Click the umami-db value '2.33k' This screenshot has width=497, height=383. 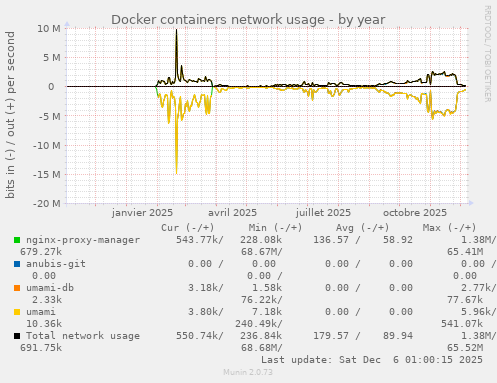pos(47,300)
